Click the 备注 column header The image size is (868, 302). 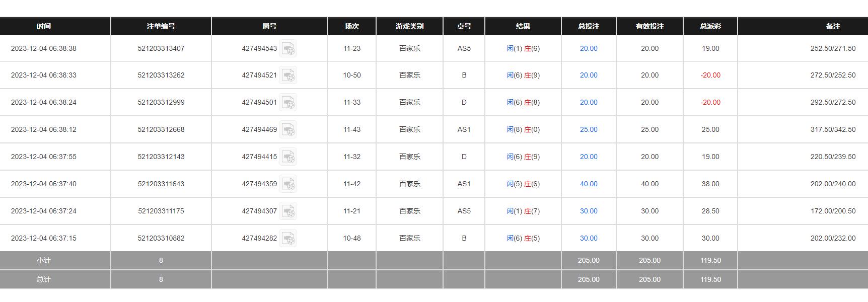point(833,26)
